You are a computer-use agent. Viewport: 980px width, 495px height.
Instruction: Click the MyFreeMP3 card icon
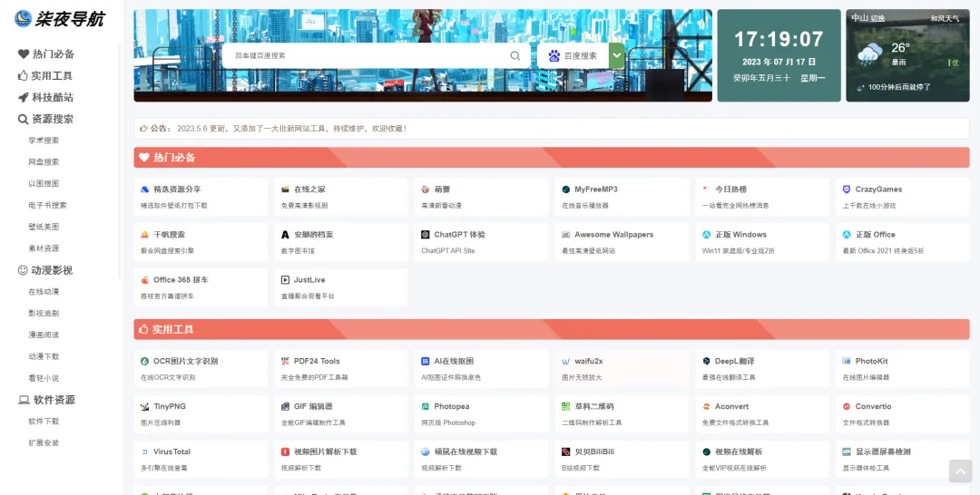pyautogui.click(x=566, y=189)
